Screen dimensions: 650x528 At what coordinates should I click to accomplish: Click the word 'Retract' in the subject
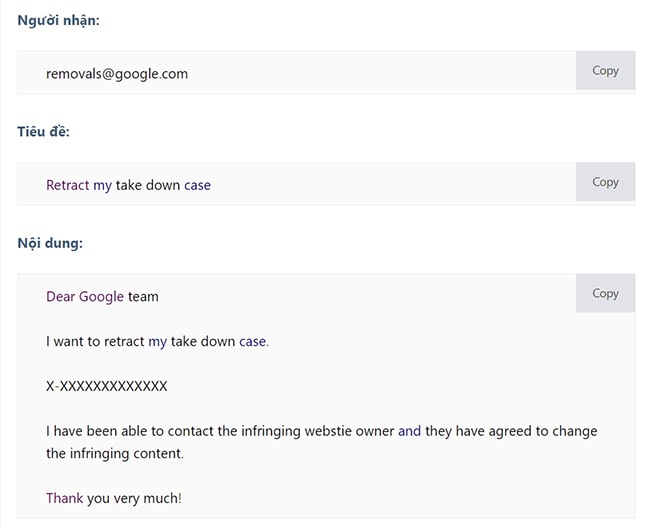point(67,185)
